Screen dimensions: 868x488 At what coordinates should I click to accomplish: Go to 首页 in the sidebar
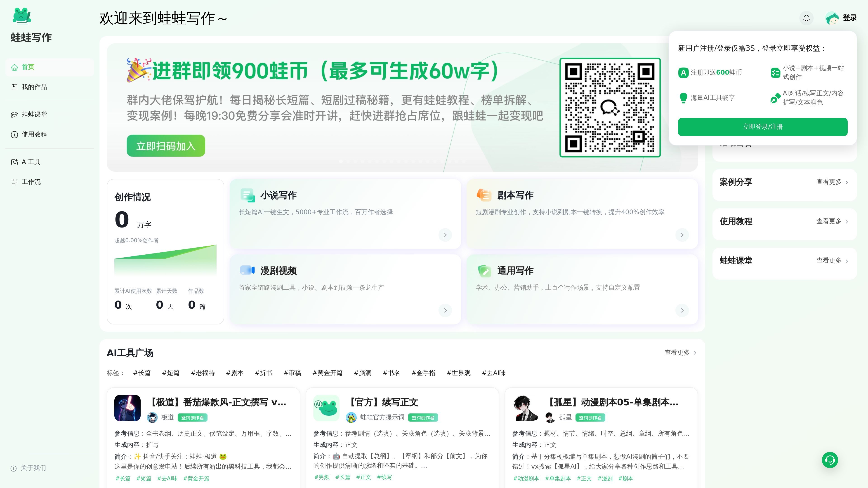point(50,67)
